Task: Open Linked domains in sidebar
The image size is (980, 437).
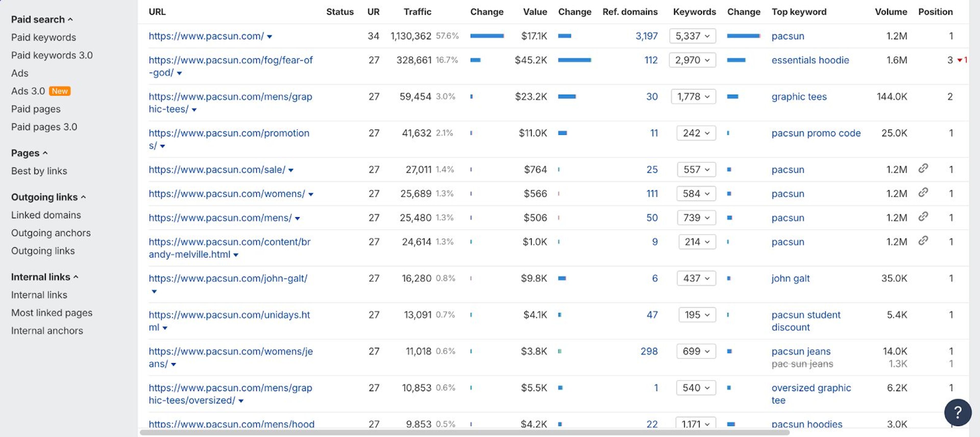Action: 46,215
